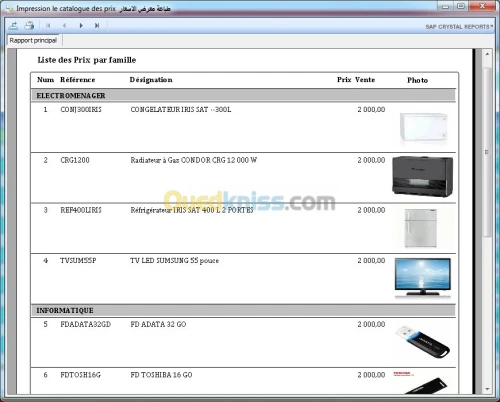Select reference FDTOSH16G
This screenshot has height=402, width=500.
[x=80, y=375]
